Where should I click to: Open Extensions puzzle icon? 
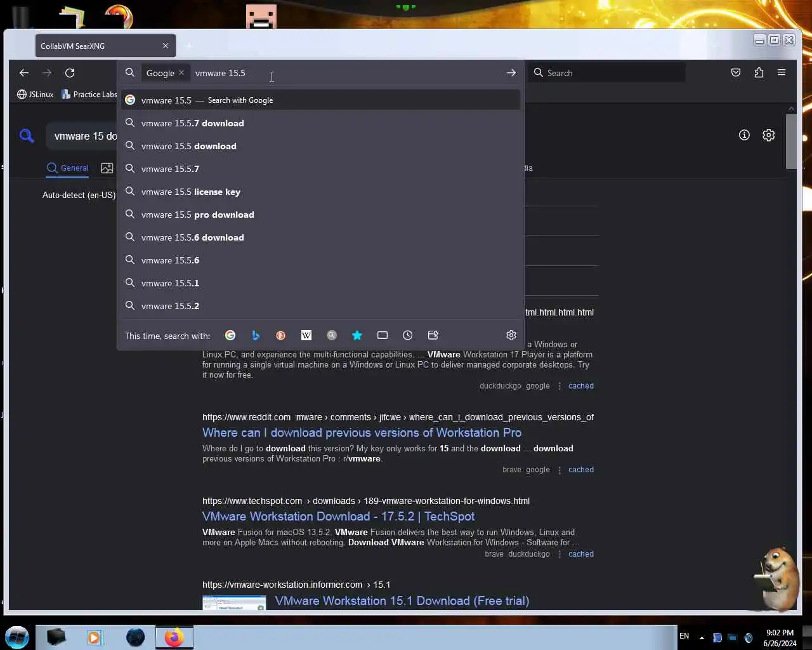(x=759, y=73)
